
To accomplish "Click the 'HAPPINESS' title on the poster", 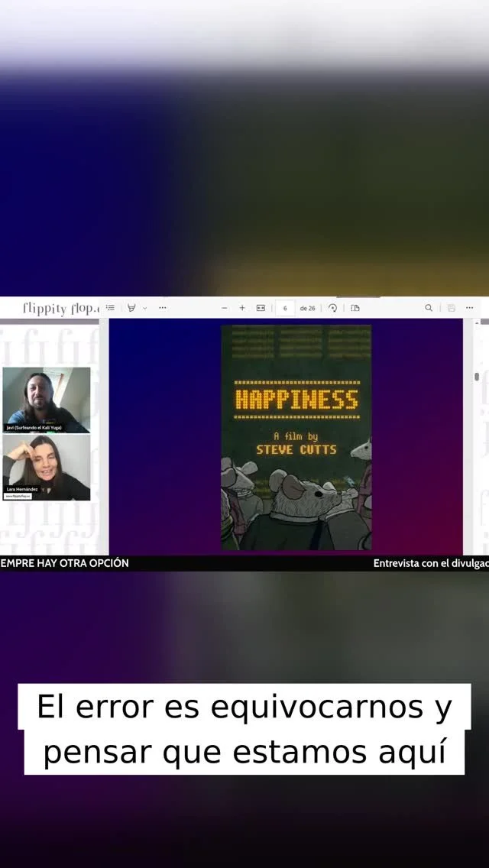I will [296, 400].
